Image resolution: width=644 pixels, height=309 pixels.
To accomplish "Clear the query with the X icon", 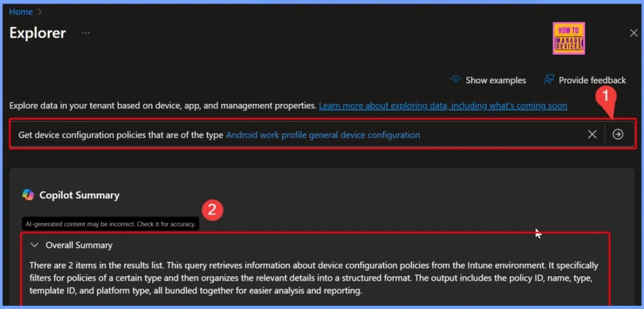I will [x=592, y=135].
